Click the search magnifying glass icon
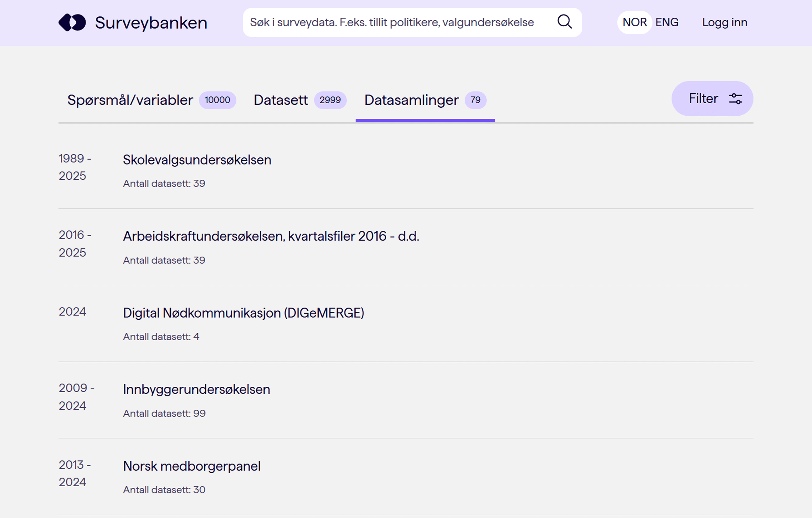The width and height of the screenshot is (812, 518). [x=565, y=22]
